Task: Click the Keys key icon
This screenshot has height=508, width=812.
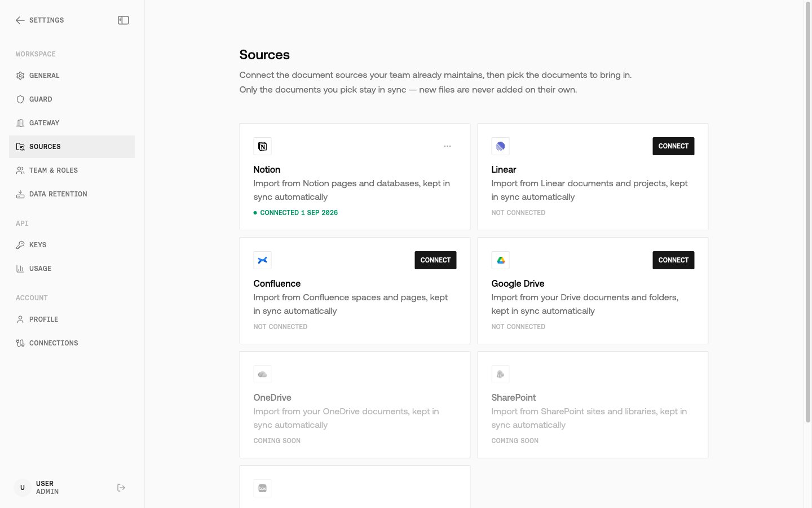Action: coord(20,245)
